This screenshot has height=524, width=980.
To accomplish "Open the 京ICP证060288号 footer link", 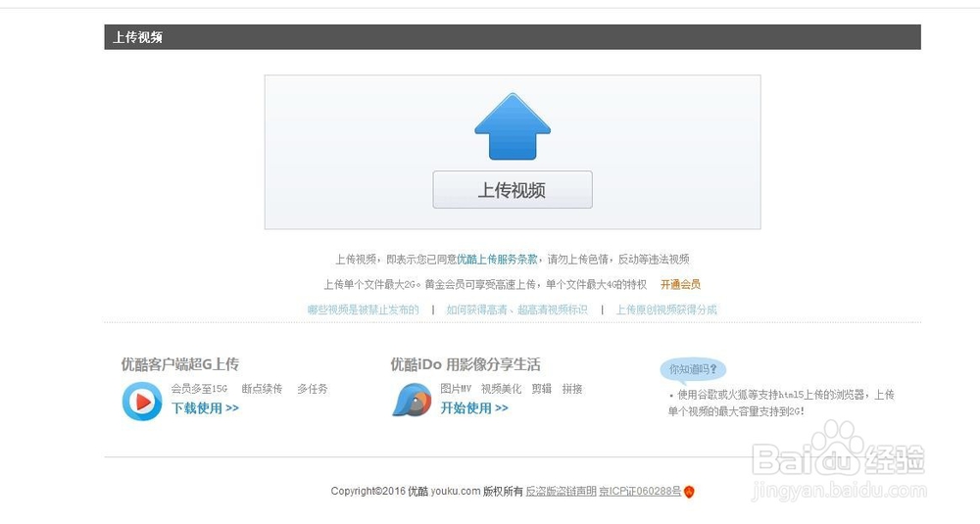I will pos(640,492).
